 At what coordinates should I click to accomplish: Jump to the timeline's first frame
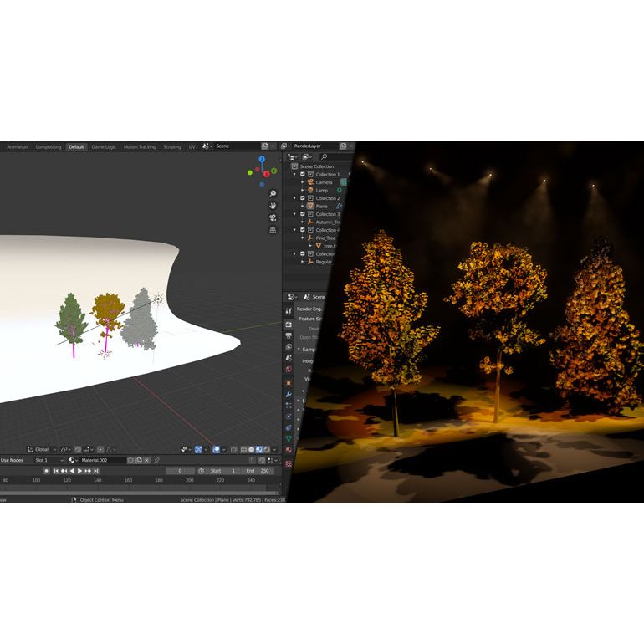tap(56, 471)
